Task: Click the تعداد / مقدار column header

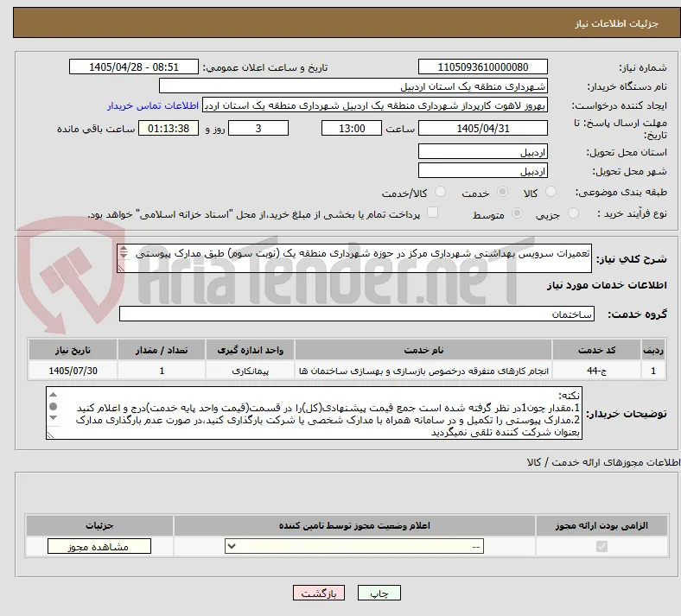Action: pos(162,350)
